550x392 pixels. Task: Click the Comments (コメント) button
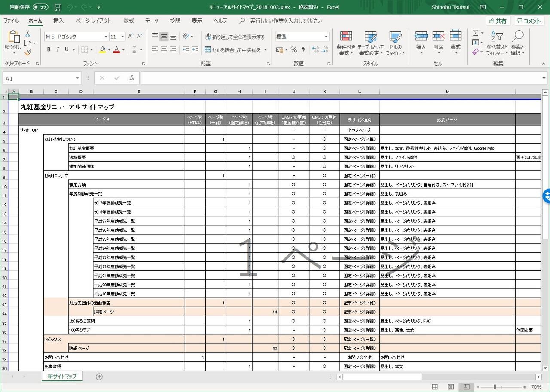(x=529, y=21)
